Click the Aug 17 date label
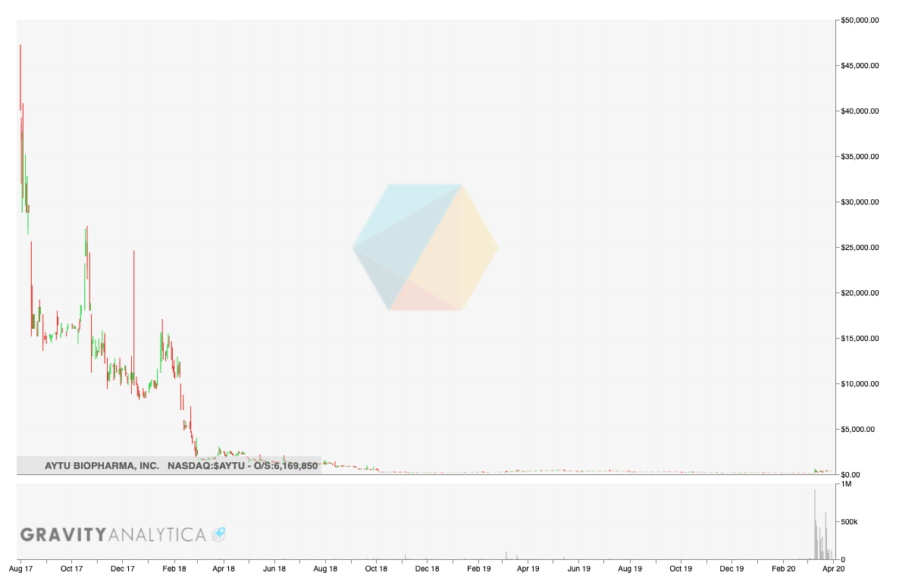The width and height of the screenshot is (918, 588). tap(20, 568)
